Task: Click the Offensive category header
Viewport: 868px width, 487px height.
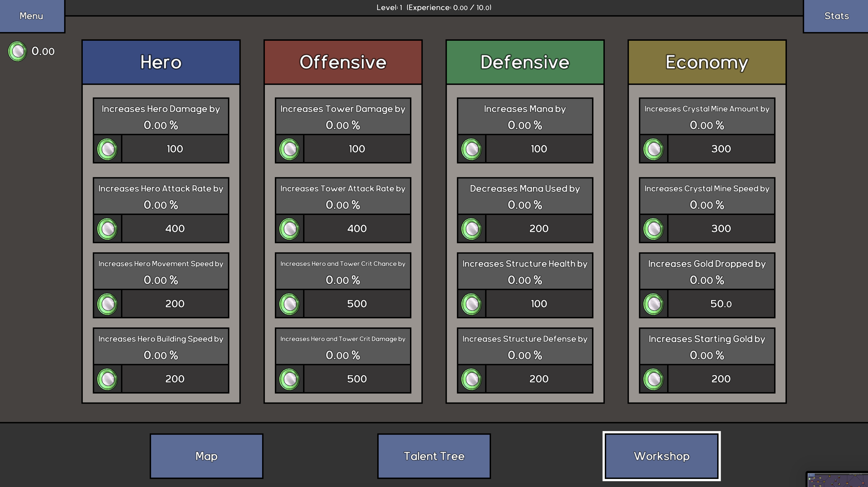Action: click(343, 62)
